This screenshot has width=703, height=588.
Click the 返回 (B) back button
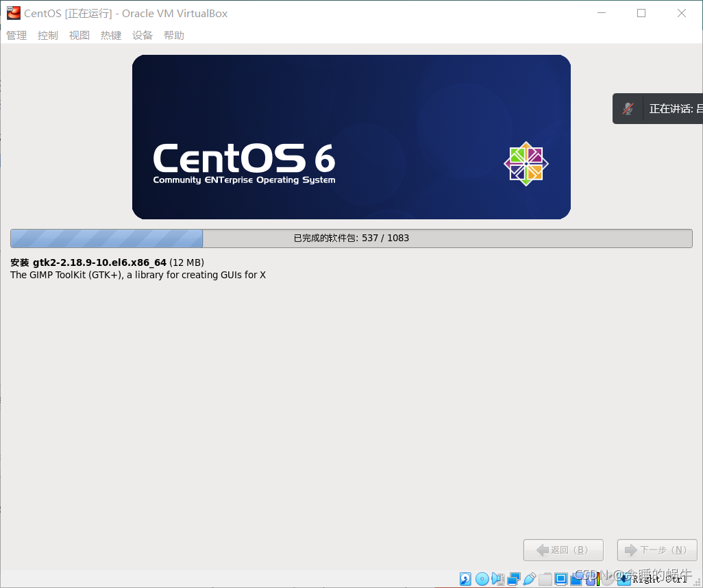[x=563, y=550]
